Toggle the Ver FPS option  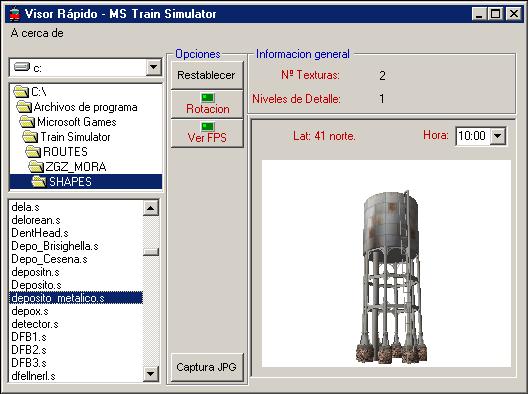(x=207, y=133)
